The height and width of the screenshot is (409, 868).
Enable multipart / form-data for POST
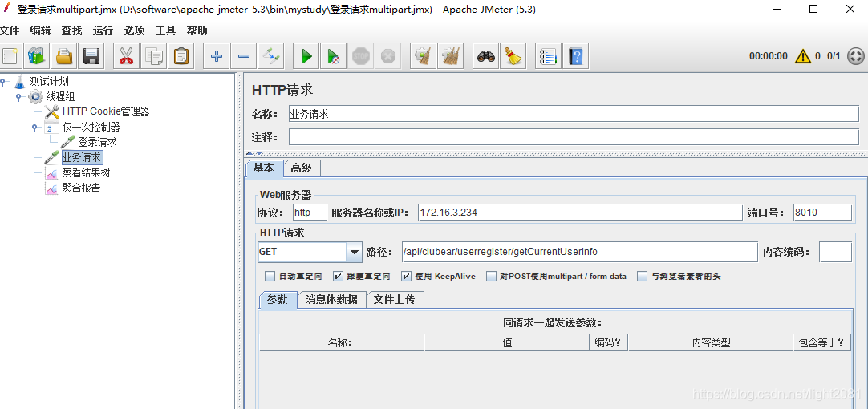(x=491, y=276)
